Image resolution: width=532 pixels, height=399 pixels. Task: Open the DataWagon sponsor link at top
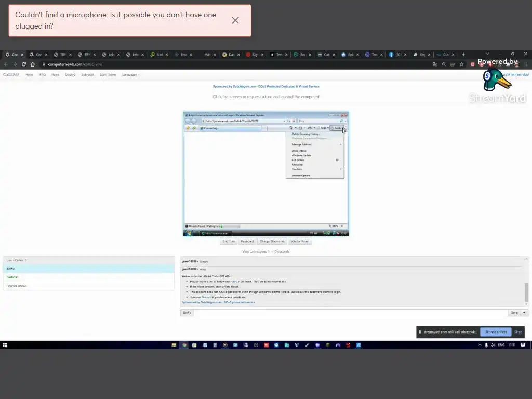tap(266, 87)
